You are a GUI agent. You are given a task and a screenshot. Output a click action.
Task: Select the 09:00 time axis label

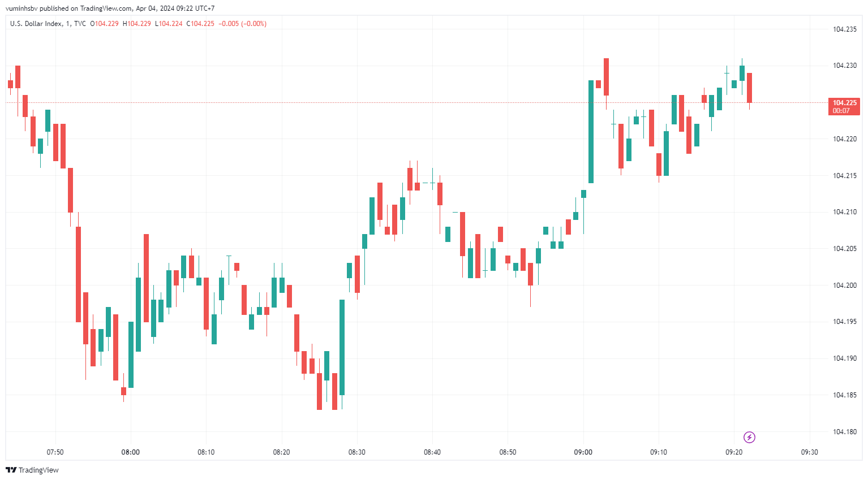coord(583,452)
